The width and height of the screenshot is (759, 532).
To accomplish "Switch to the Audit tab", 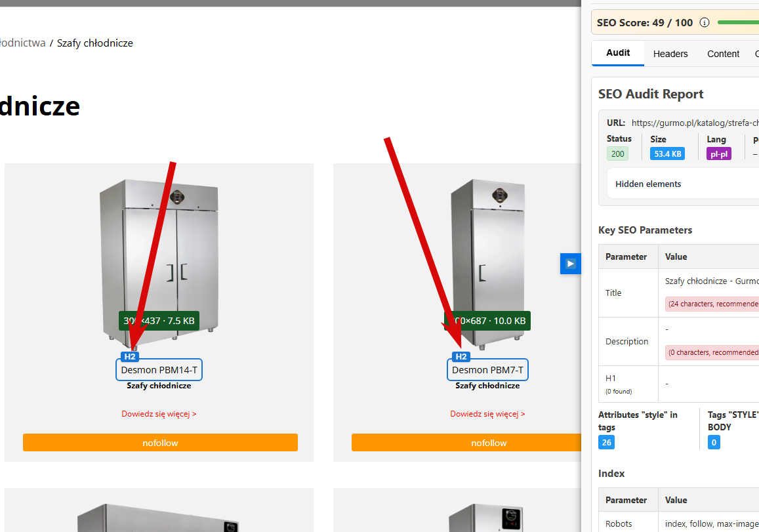I will pyautogui.click(x=618, y=52).
